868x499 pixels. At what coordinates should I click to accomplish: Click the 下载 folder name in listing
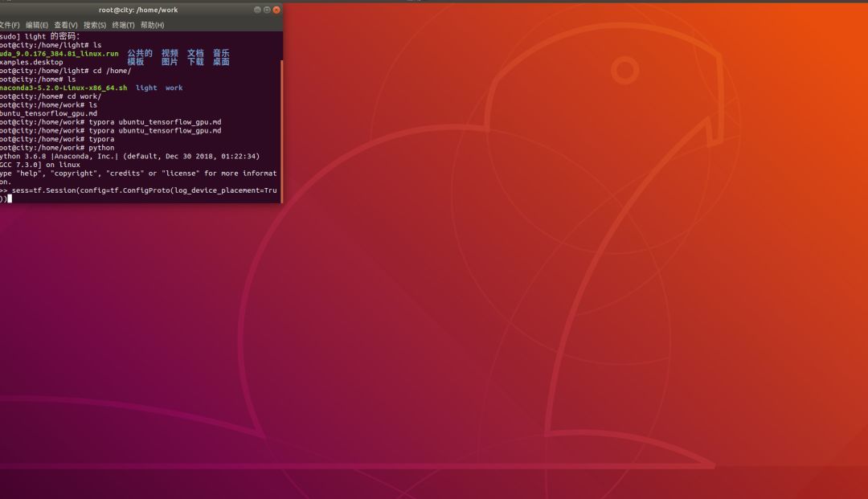[x=195, y=62]
